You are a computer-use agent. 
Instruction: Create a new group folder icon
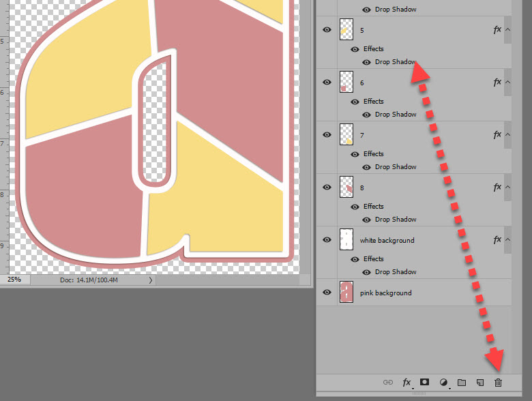(462, 383)
